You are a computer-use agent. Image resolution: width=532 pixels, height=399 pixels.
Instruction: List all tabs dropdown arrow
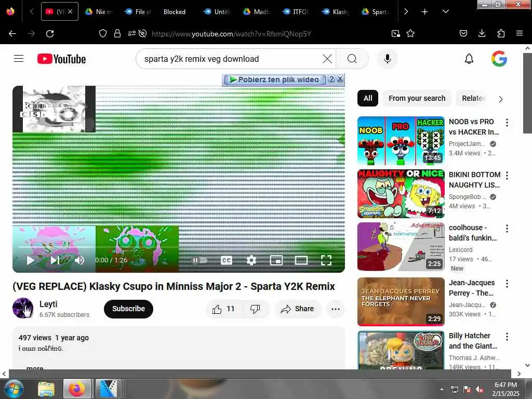coord(446,12)
